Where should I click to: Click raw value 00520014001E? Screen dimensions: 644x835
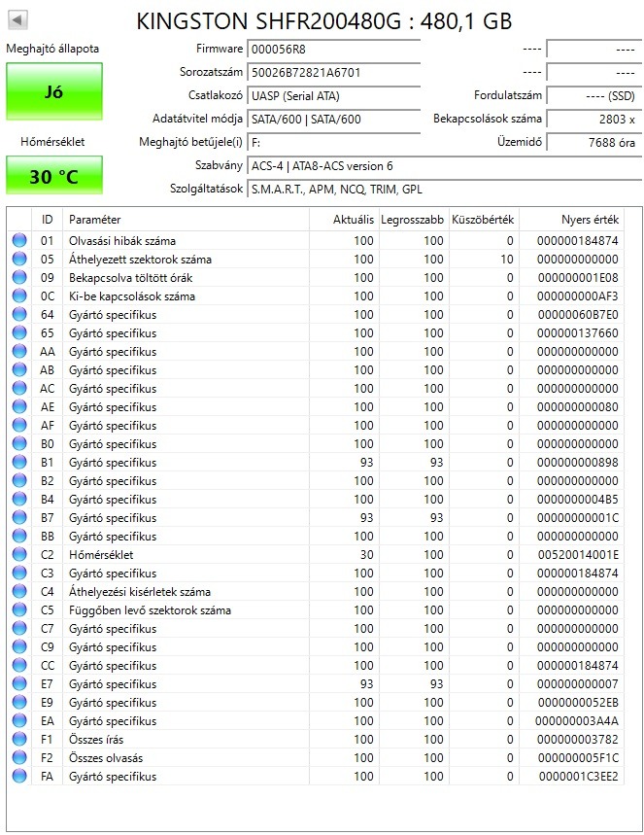pos(578,554)
